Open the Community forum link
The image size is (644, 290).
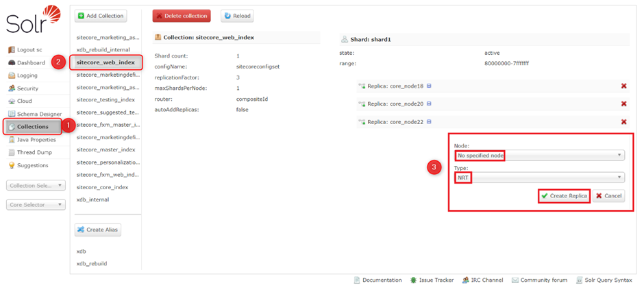point(540,280)
